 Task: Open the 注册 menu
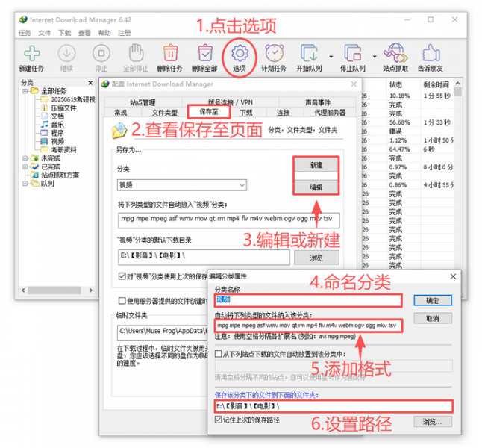tap(125, 33)
